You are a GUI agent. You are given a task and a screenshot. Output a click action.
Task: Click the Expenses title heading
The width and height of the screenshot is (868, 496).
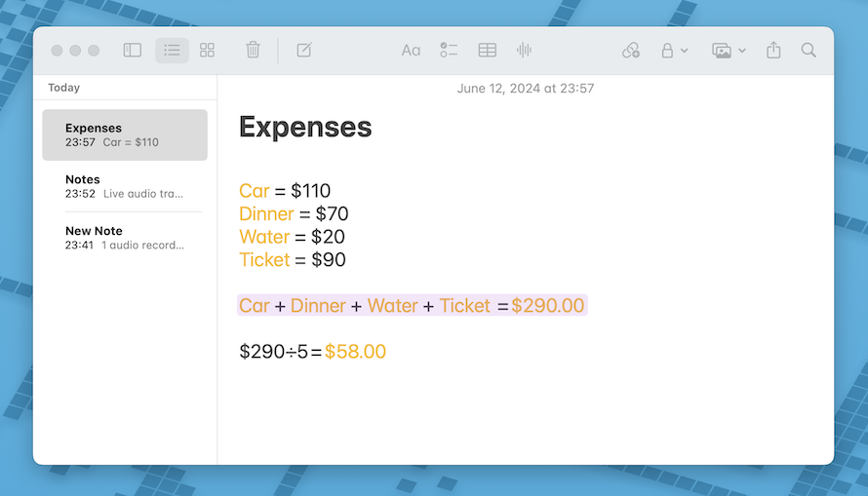(305, 128)
